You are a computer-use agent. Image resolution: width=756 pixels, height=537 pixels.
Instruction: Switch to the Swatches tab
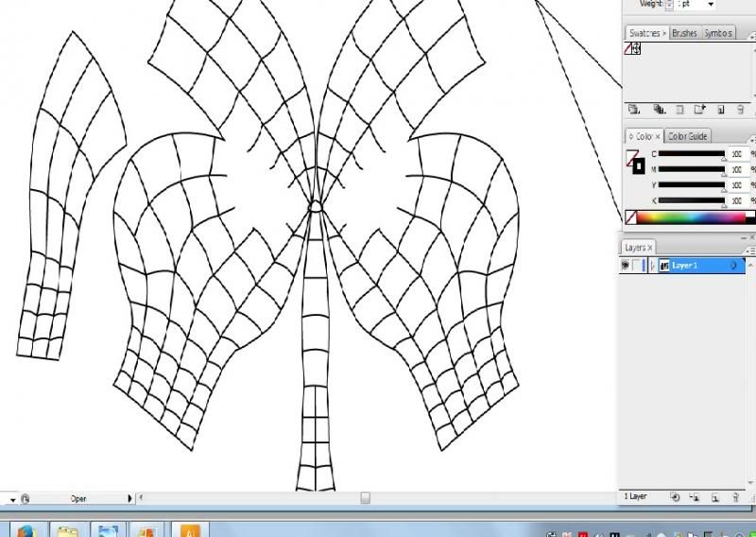coord(647,33)
